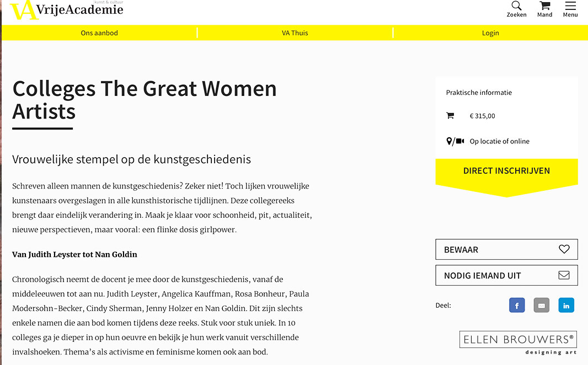Image resolution: width=588 pixels, height=365 pixels.
Task: Switch to the VA Thuis tab
Action: 295,33
